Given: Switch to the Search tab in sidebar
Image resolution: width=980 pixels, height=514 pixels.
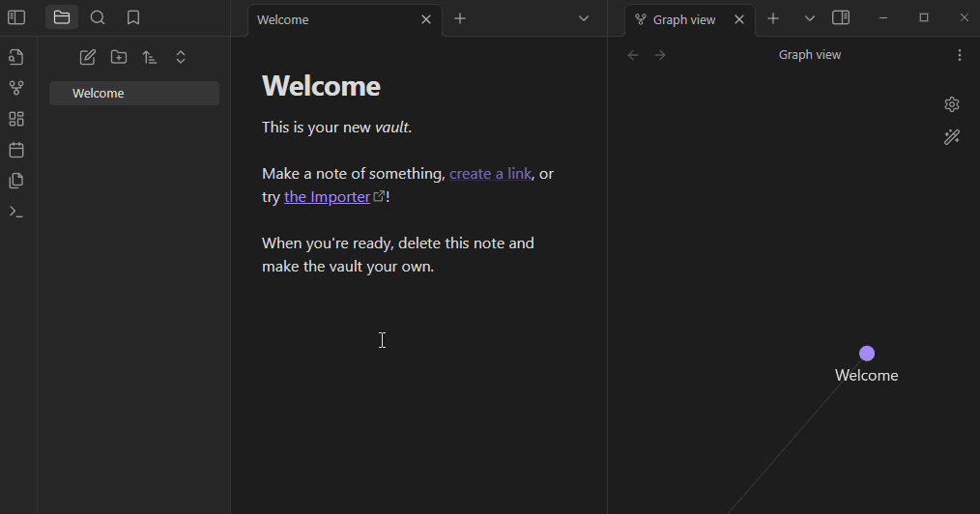Looking at the screenshot, I should (x=98, y=17).
